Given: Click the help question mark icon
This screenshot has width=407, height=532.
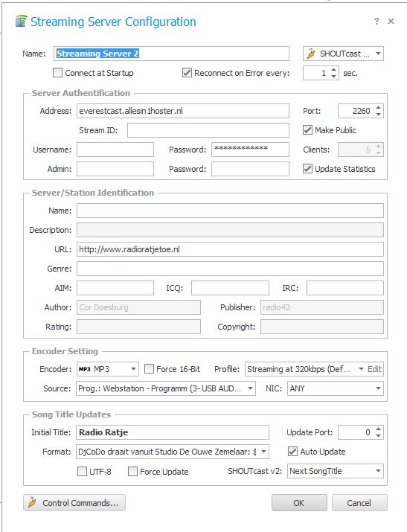Looking at the screenshot, I should click(x=376, y=22).
